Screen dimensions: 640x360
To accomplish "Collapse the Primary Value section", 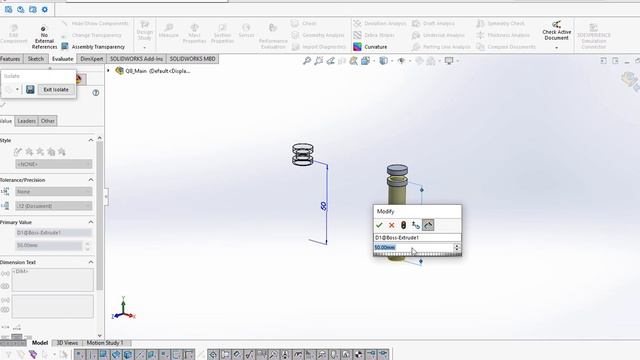I will (x=91, y=222).
